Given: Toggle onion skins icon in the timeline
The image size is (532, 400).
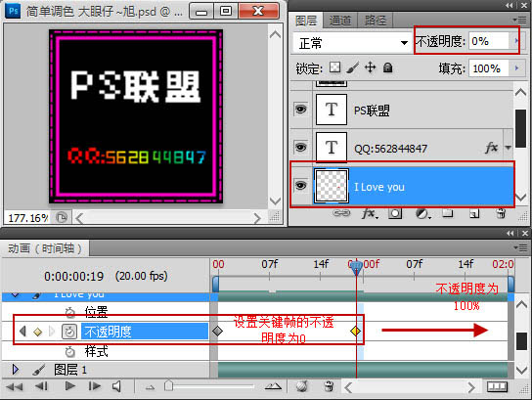Looking at the screenshot, I should [x=301, y=386].
